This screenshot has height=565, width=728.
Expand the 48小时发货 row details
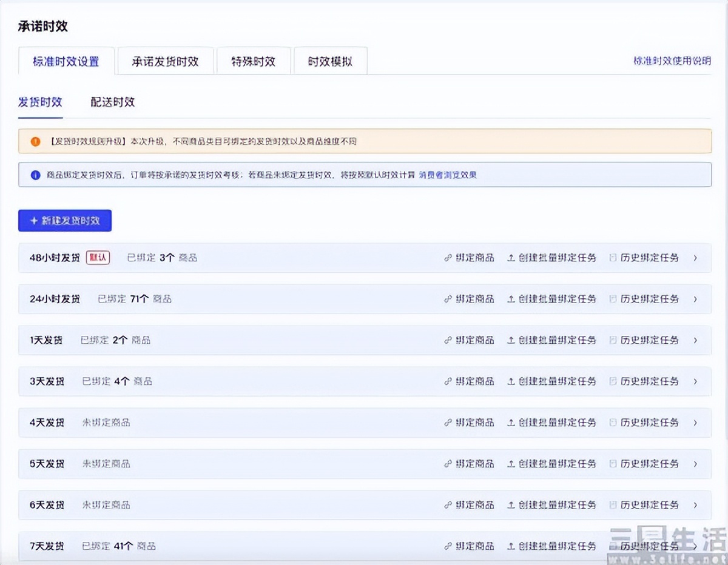point(695,258)
